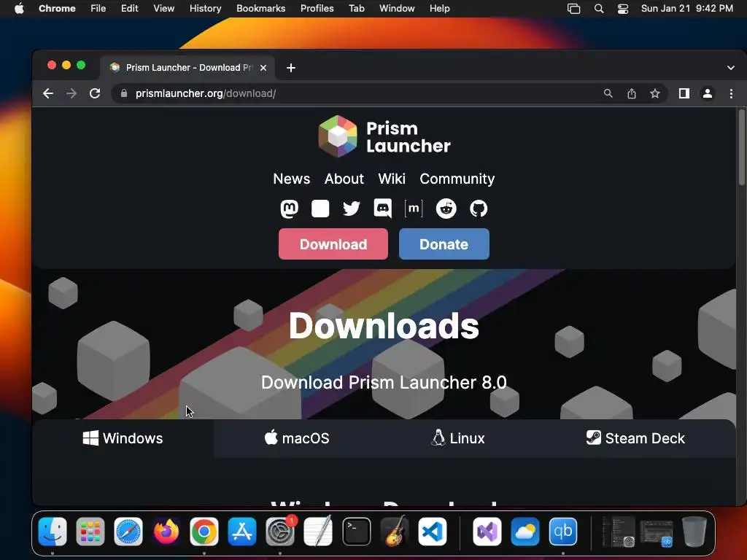The width and height of the screenshot is (747, 560).
Task: Launch Visual Studio Code from the Dock
Action: point(433,532)
